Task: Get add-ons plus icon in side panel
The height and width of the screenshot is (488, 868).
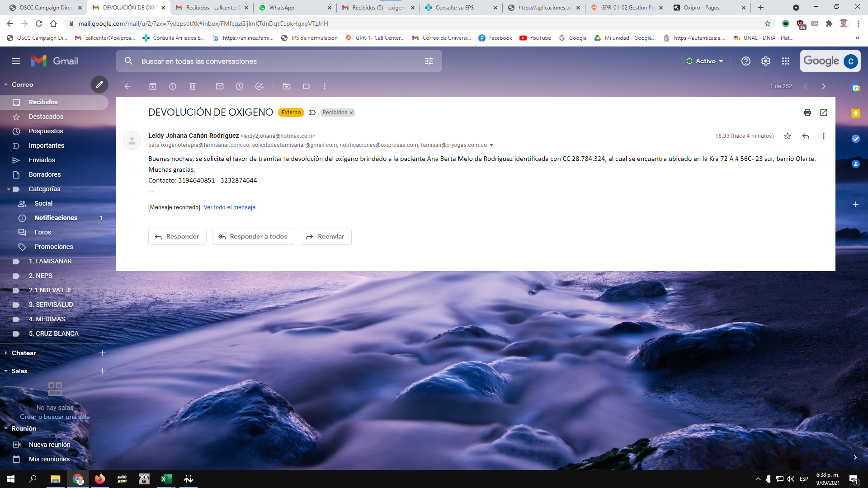Action: (x=856, y=204)
